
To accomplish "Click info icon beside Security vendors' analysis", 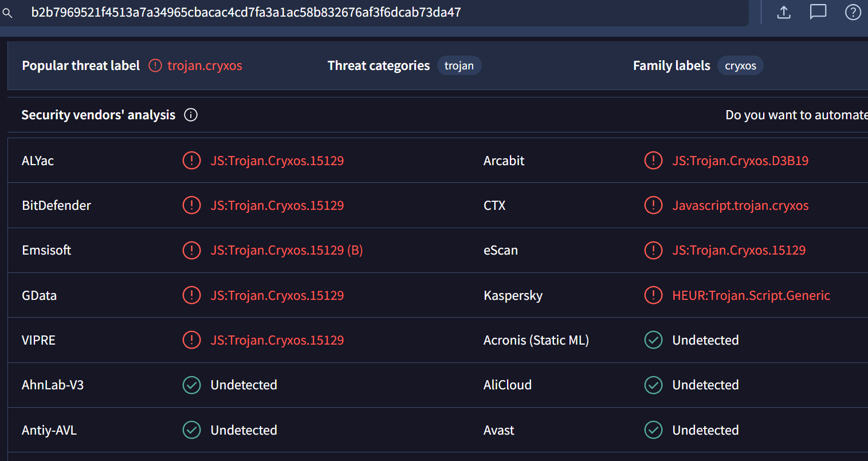I will pyautogui.click(x=191, y=115).
